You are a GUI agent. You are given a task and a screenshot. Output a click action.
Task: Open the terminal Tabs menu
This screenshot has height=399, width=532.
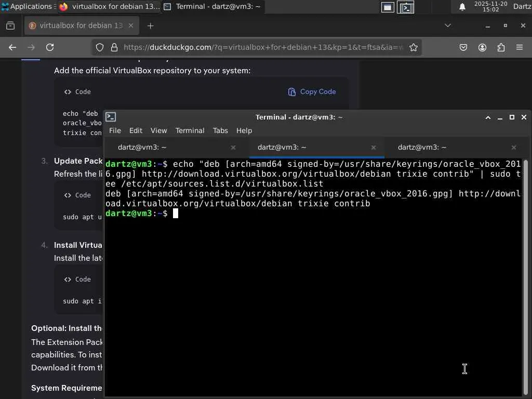tap(220, 130)
